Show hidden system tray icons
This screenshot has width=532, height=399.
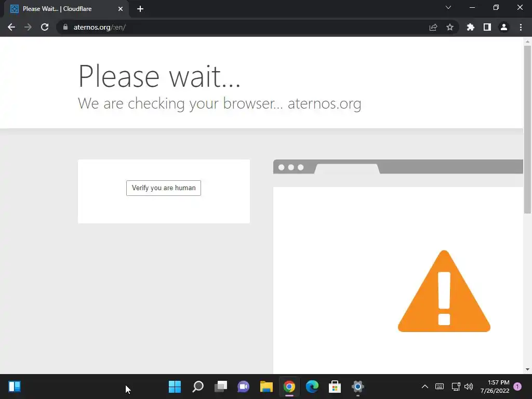pyautogui.click(x=425, y=387)
